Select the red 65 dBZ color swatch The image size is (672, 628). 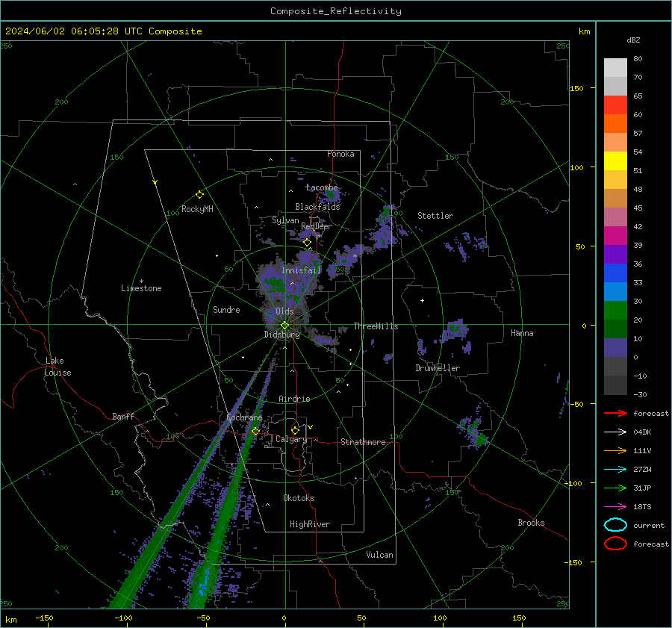[615, 105]
